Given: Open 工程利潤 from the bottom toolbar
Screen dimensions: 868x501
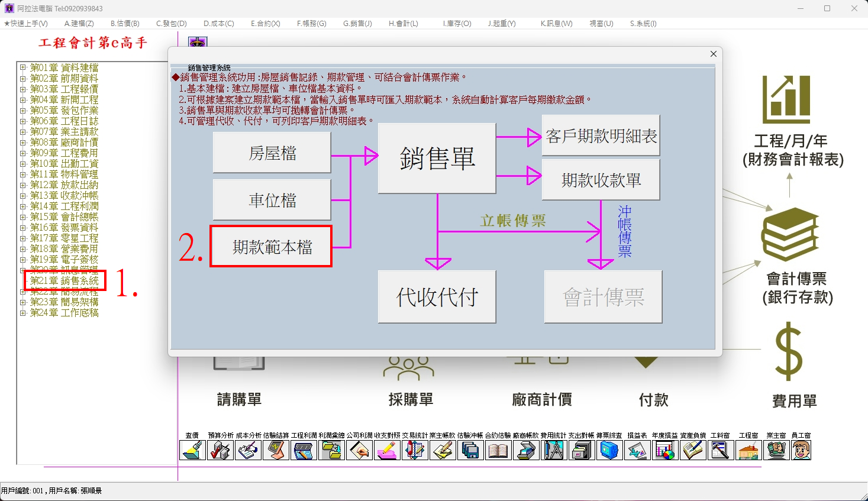Looking at the screenshot, I should tap(304, 450).
